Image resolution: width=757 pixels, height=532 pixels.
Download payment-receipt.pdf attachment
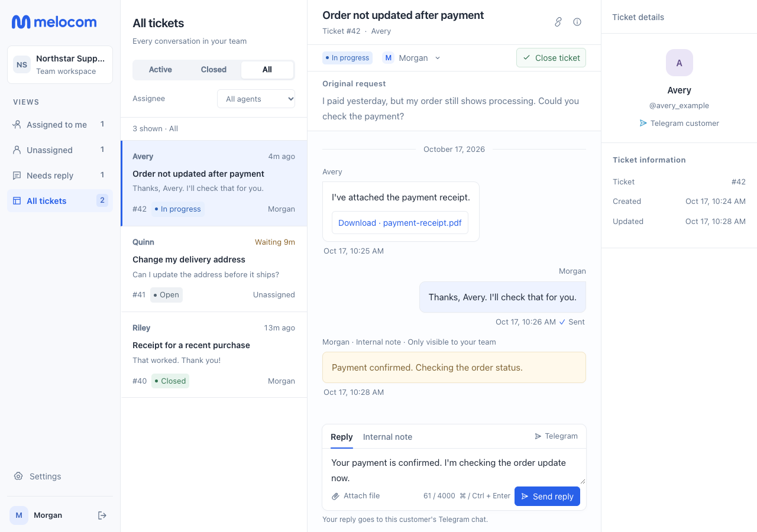pos(400,223)
